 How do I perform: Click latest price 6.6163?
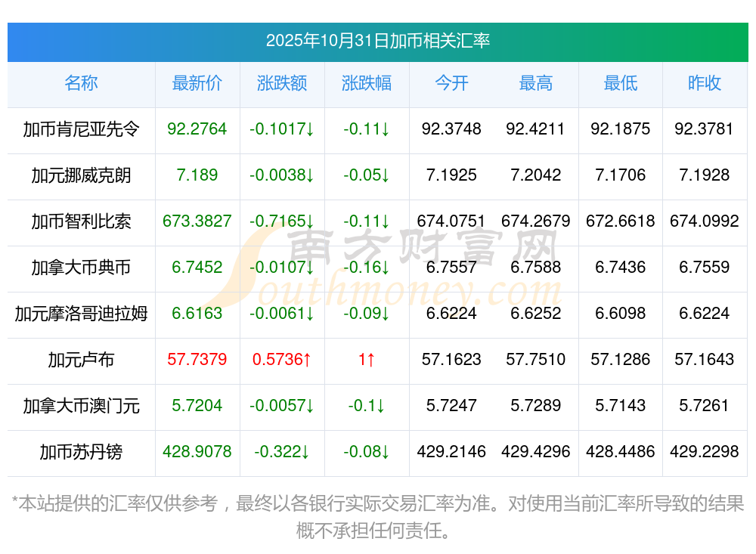[x=197, y=313]
